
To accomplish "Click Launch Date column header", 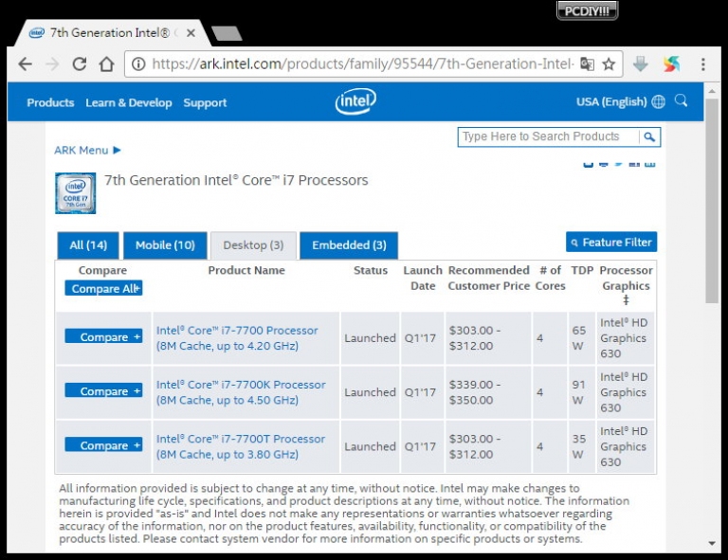I will click(423, 278).
